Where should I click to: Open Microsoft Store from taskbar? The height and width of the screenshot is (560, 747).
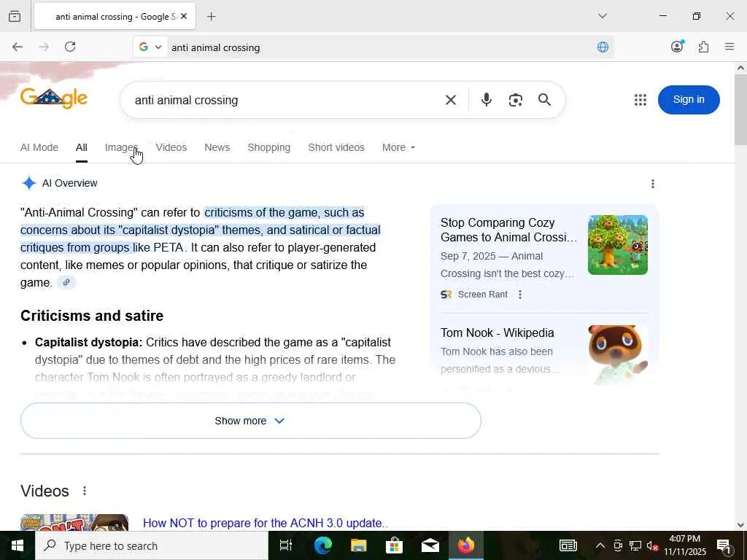pos(394,545)
